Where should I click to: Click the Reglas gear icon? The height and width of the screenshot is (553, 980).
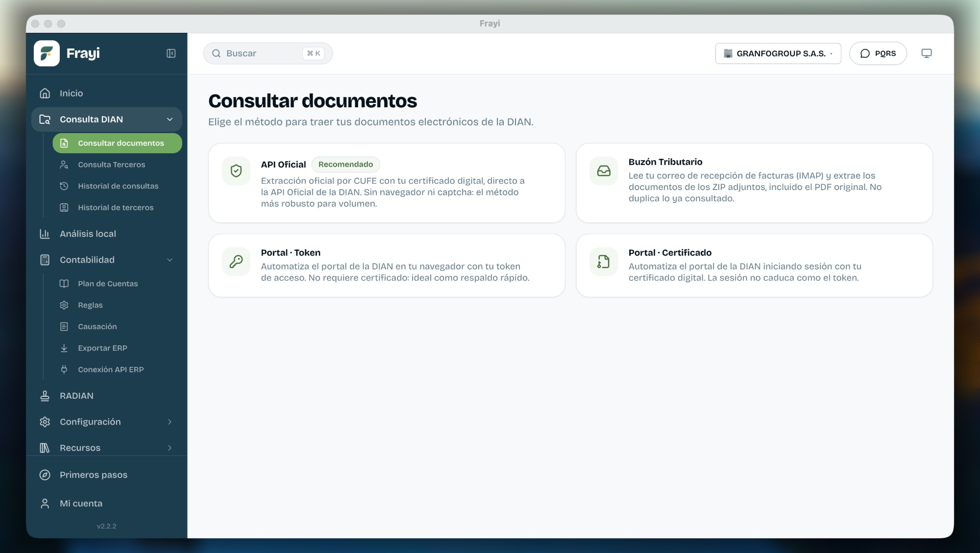pos(64,305)
